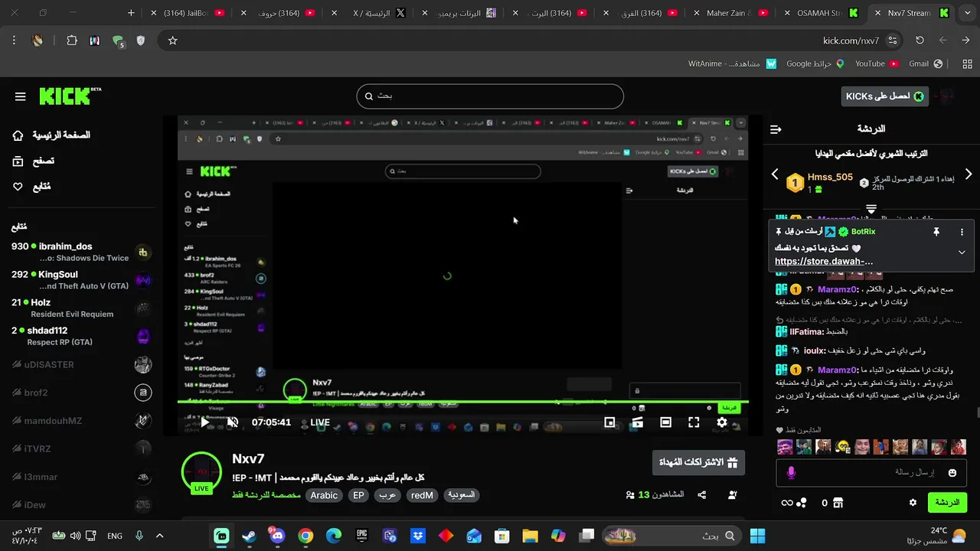
Task: Open ibrahim_dos channel in sidebar
Action: [x=81, y=252]
